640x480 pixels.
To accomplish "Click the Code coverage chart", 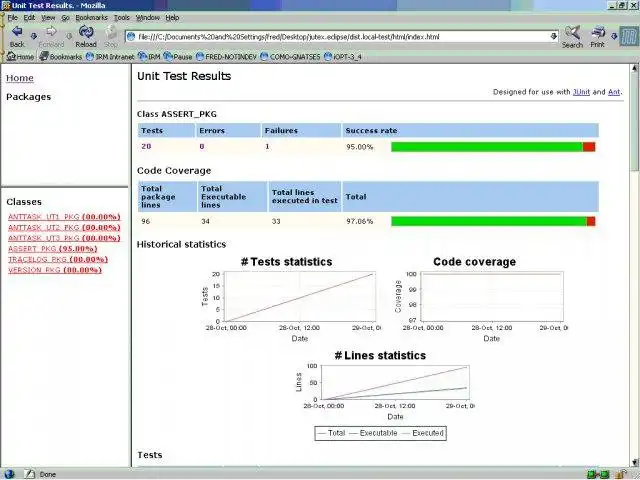I will pyautogui.click(x=481, y=302).
